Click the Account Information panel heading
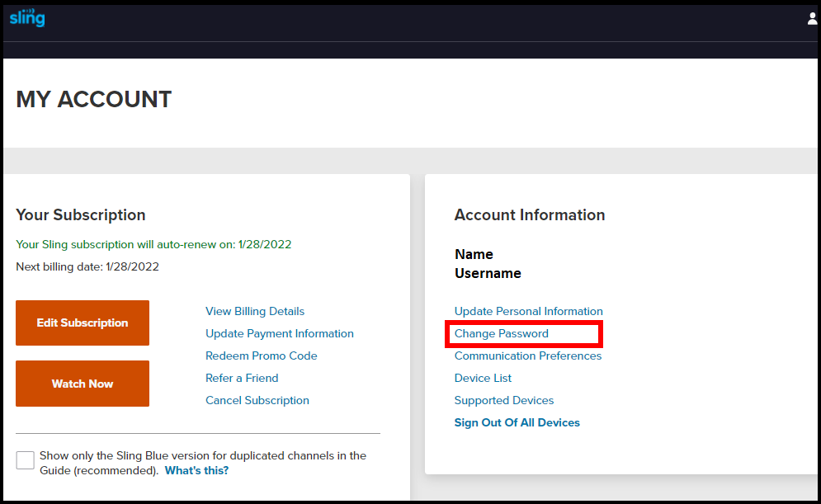Viewport: 821px width, 504px height. tap(530, 214)
